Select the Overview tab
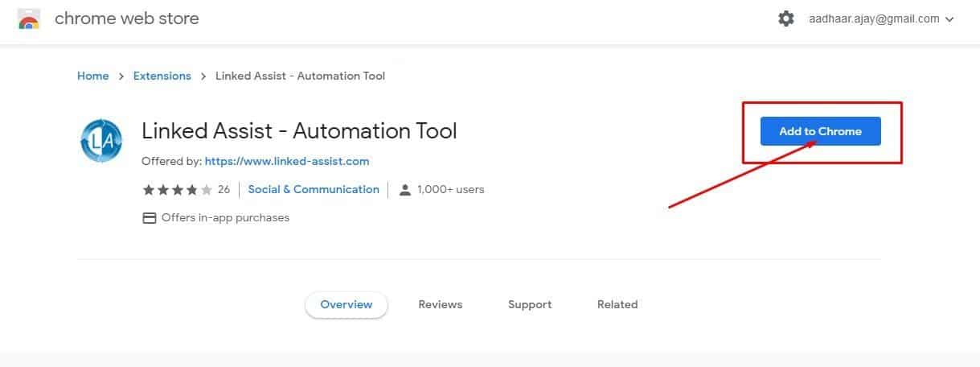This screenshot has width=980, height=367. click(x=346, y=304)
